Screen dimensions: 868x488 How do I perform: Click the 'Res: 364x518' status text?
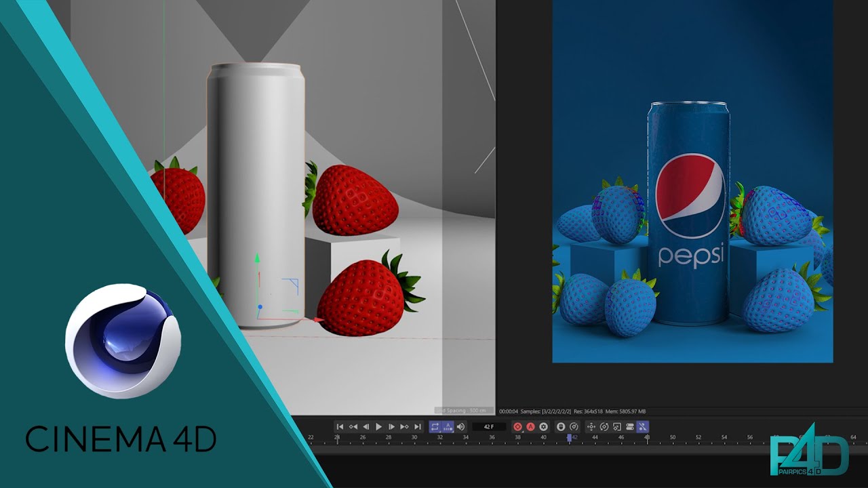click(589, 411)
